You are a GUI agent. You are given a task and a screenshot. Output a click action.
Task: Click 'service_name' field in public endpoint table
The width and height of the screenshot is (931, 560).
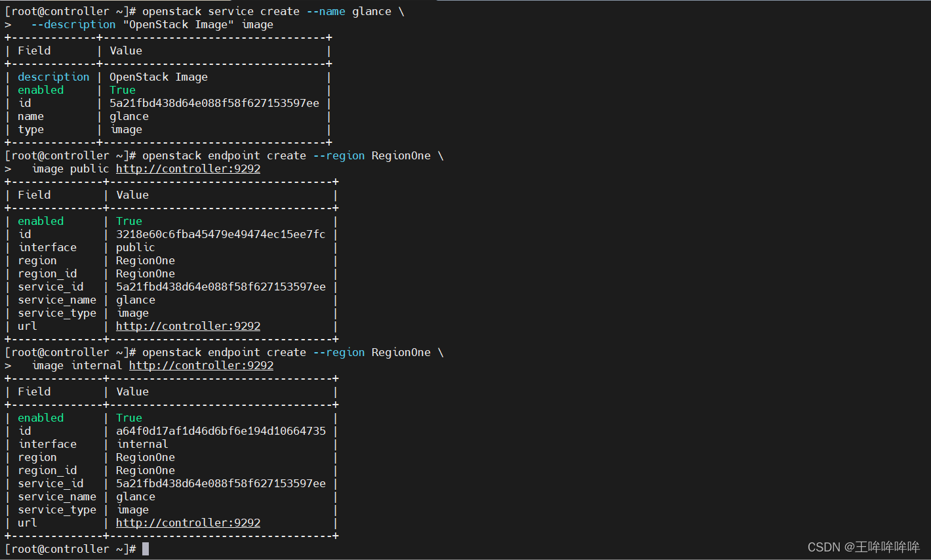[57, 300]
